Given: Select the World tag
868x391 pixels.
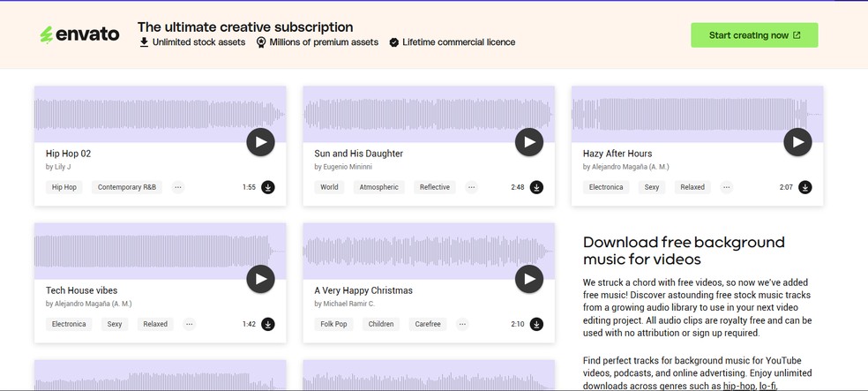Looking at the screenshot, I should click(329, 187).
